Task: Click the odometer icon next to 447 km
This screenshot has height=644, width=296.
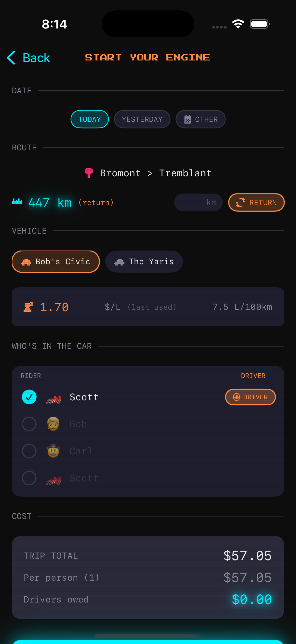Action: tap(17, 202)
